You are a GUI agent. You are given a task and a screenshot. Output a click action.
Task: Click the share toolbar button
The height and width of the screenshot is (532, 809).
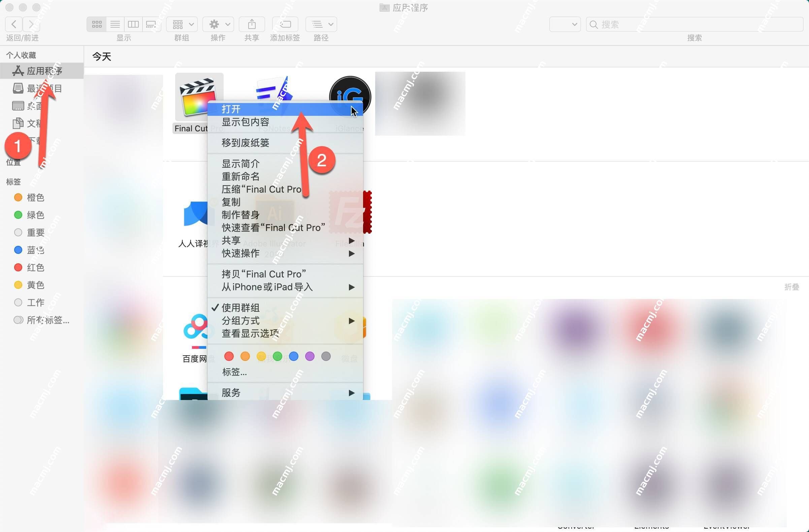(x=252, y=24)
